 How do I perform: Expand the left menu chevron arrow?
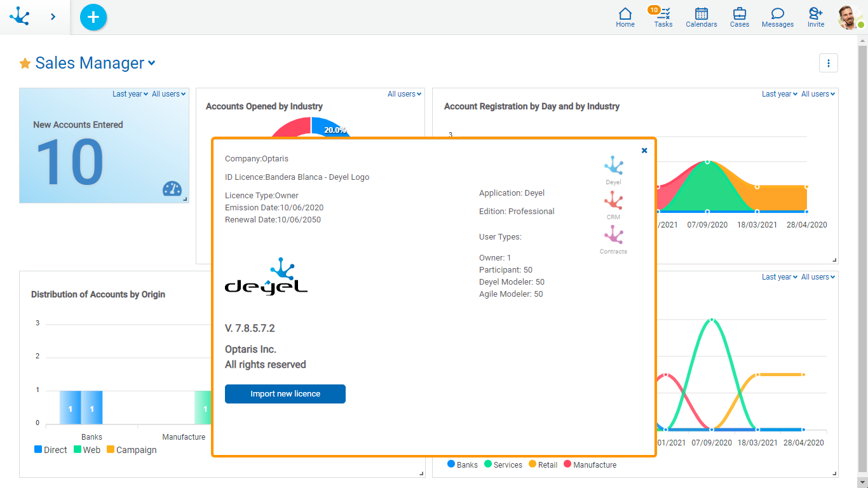pos(53,17)
